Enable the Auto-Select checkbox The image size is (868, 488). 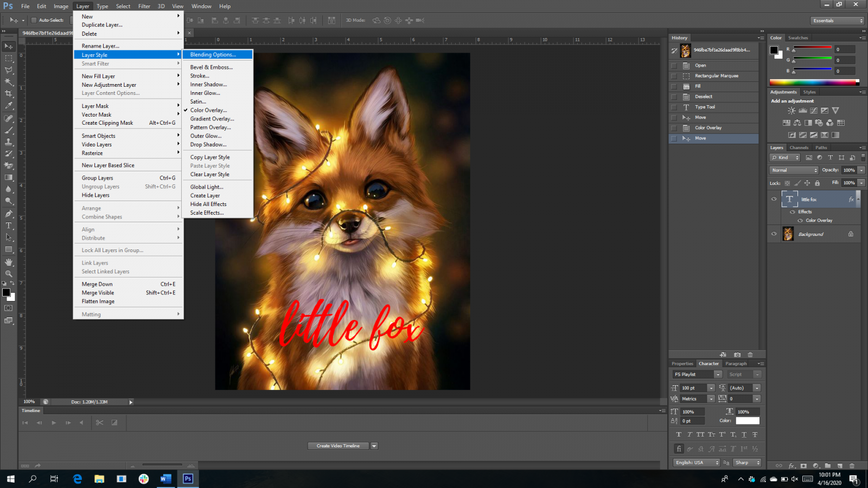(x=34, y=20)
